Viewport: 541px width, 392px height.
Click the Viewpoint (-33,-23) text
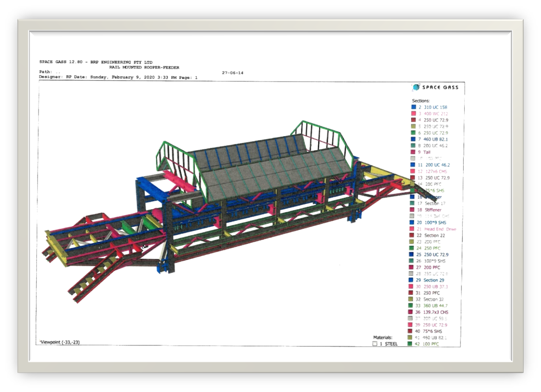pos(59,342)
